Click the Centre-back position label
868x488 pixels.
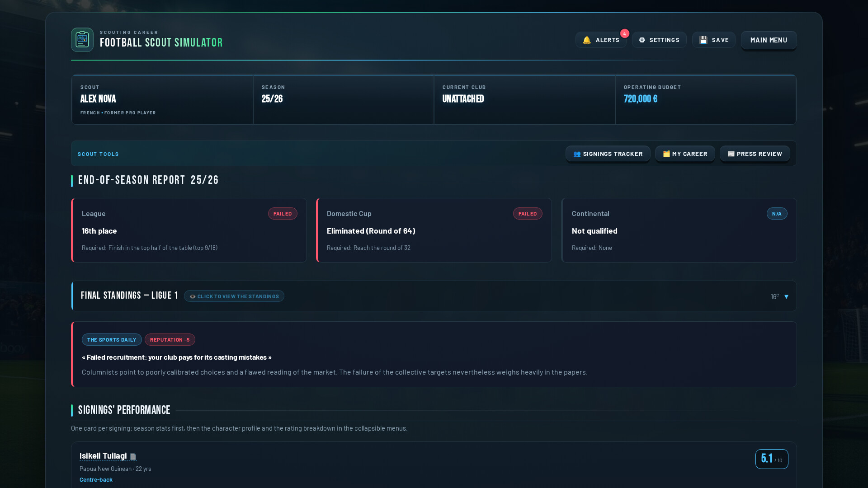point(96,480)
